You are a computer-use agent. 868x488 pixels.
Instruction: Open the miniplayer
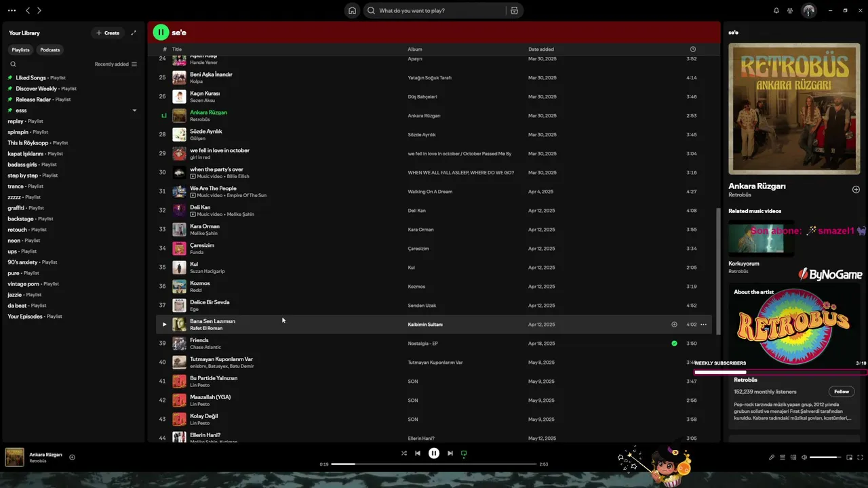pos(849,457)
